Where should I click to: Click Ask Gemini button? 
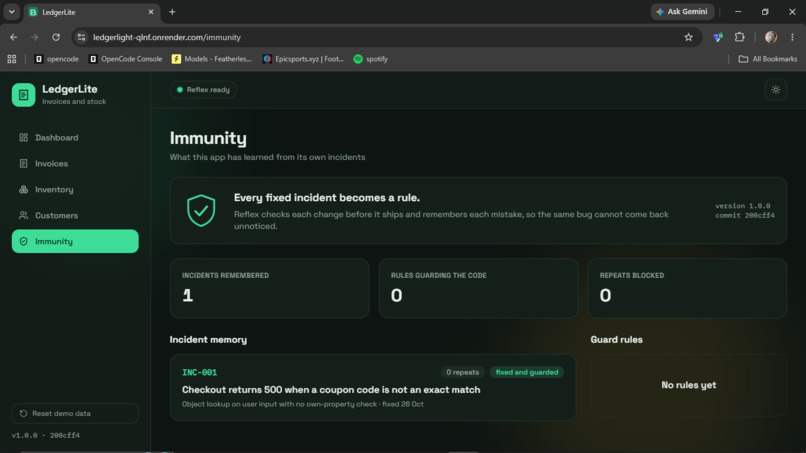click(682, 11)
